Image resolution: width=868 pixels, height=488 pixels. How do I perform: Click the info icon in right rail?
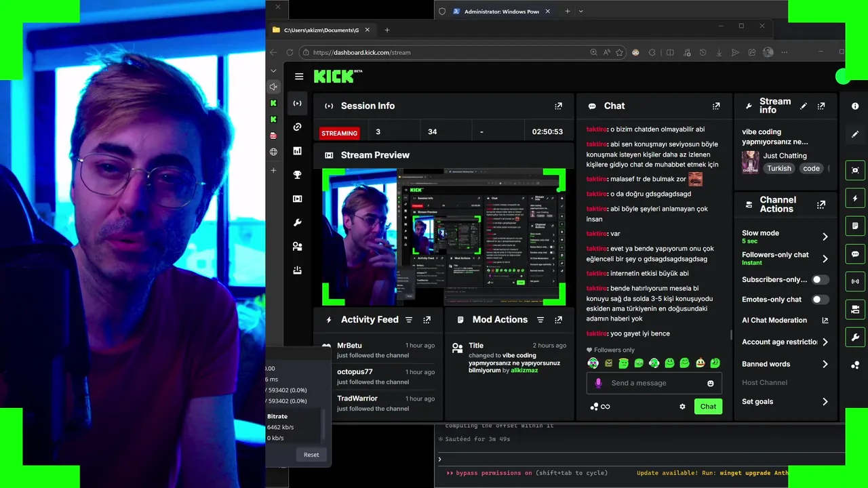[x=855, y=106]
